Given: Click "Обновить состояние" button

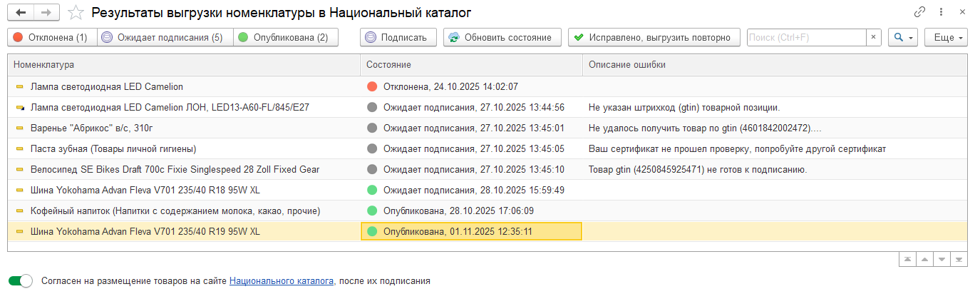Looking at the screenshot, I should 502,38.
